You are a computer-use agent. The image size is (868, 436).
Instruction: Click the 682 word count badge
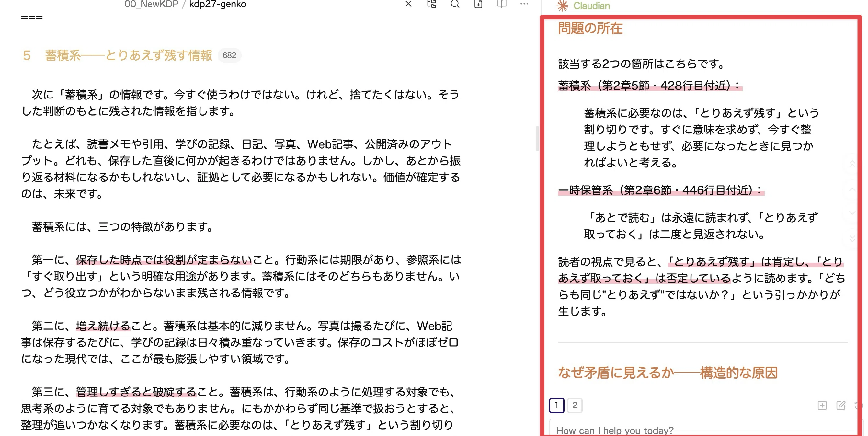click(229, 55)
